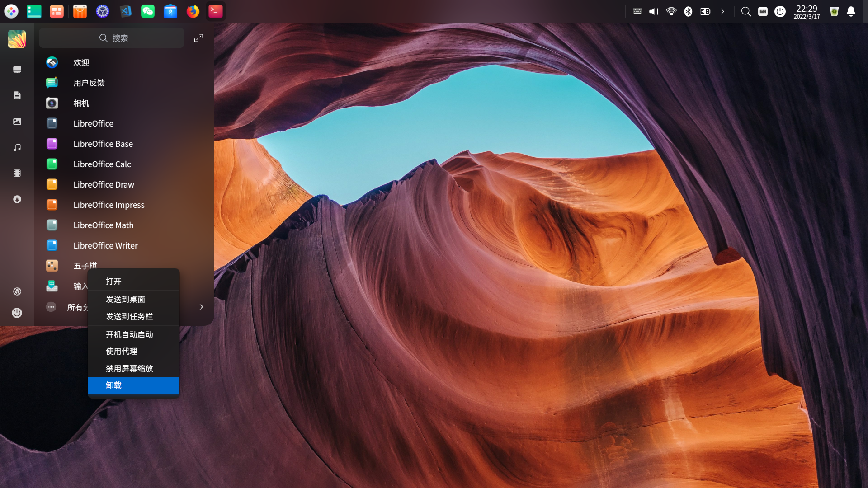The height and width of the screenshot is (488, 868).
Task: Toggle 禁用屏幕缩放 option in context menu
Action: pyautogui.click(x=129, y=368)
